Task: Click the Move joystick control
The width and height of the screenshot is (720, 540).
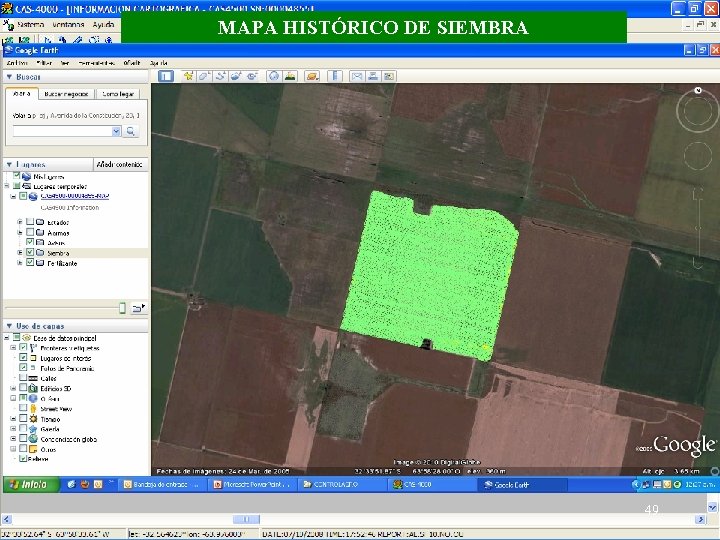Action: pyautogui.click(x=698, y=156)
